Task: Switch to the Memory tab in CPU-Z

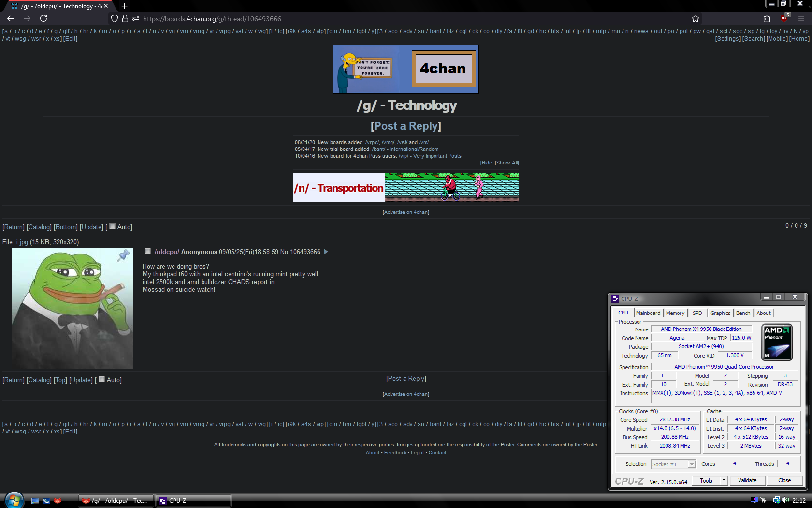Action: point(675,313)
